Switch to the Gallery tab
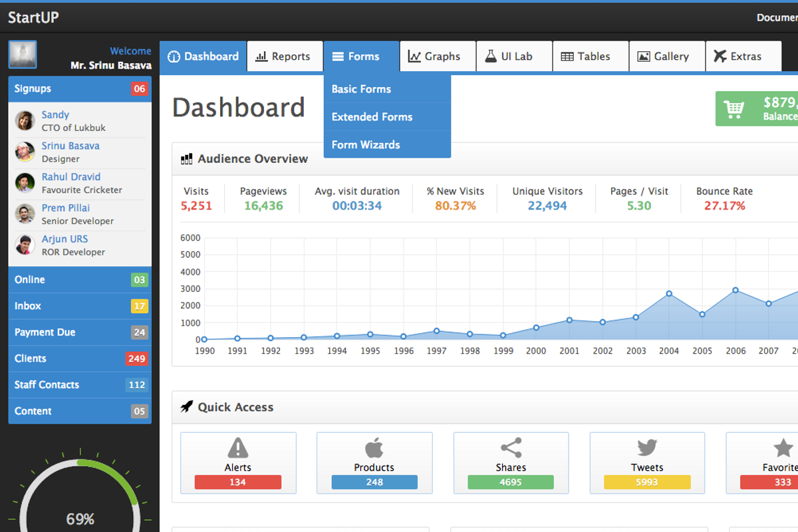 (667, 57)
